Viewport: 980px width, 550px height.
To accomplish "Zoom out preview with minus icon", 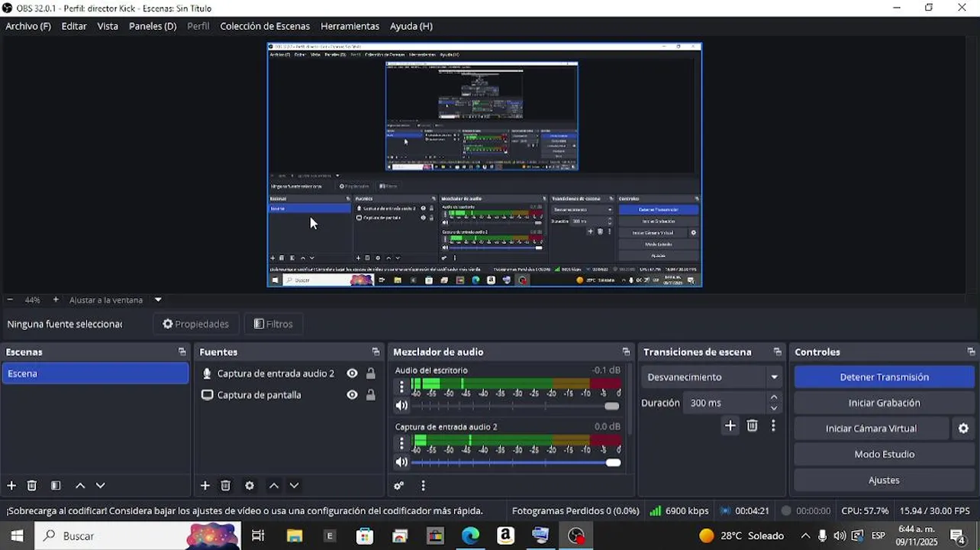I will coord(10,300).
